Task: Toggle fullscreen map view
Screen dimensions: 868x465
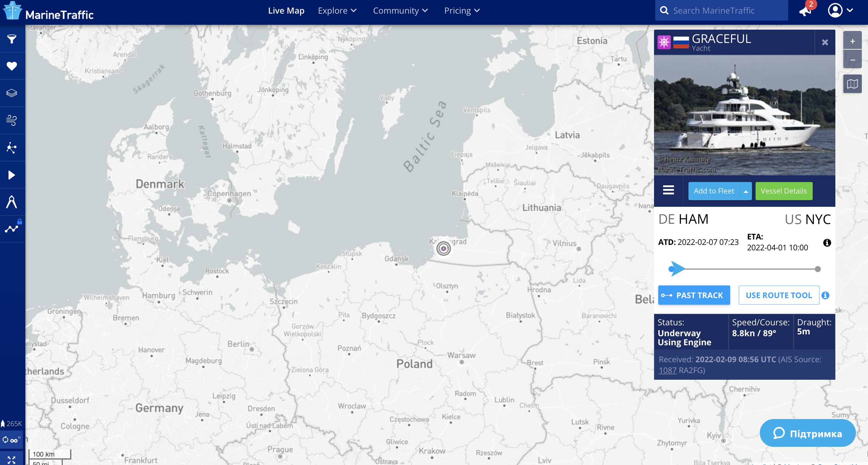Action: (x=11, y=460)
